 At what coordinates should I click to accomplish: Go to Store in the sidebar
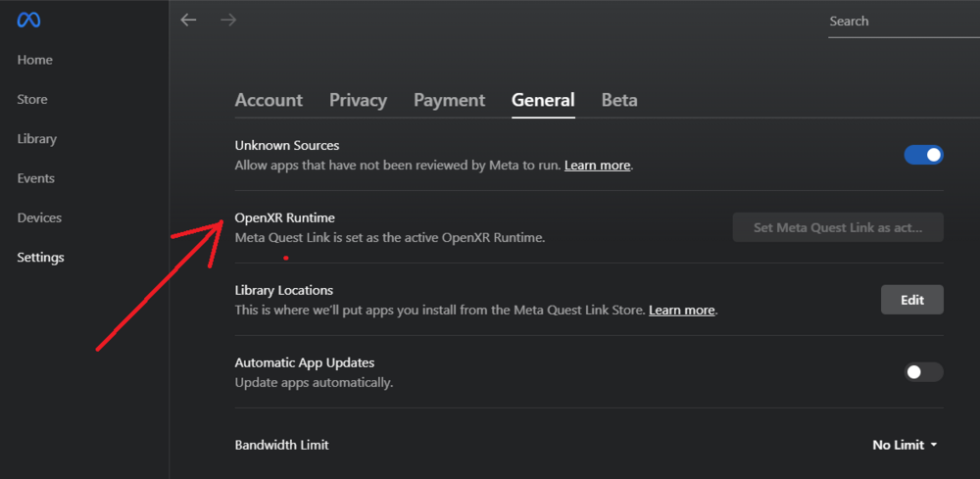(32, 100)
